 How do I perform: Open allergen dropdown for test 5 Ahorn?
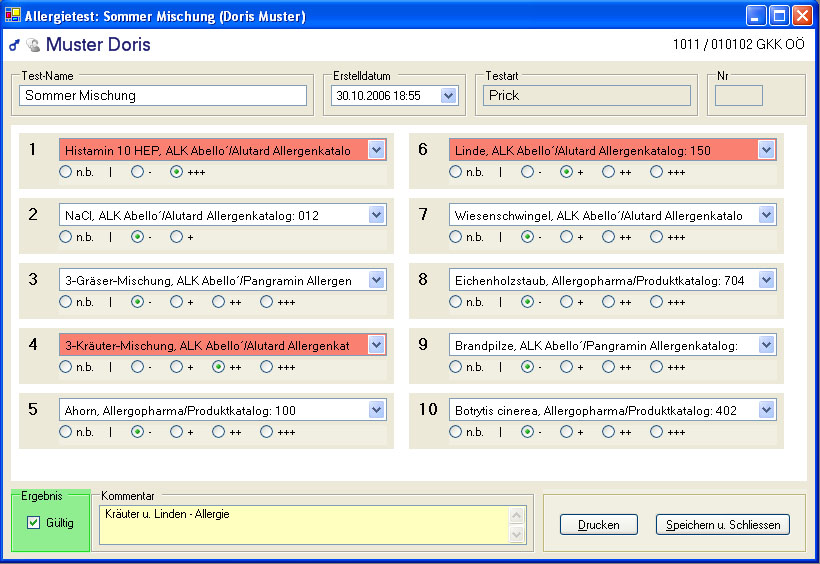point(377,410)
